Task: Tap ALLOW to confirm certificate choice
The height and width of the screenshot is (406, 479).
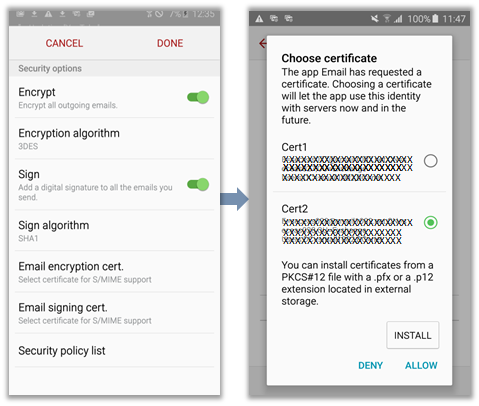Action: pyautogui.click(x=421, y=365)
